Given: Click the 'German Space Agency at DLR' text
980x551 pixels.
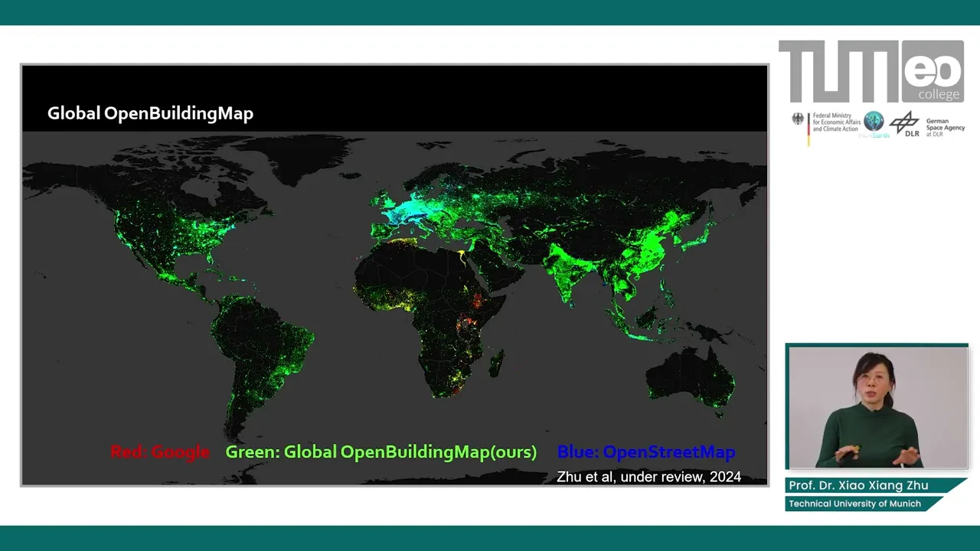Looking at the screenshot, I should (946, 127).
